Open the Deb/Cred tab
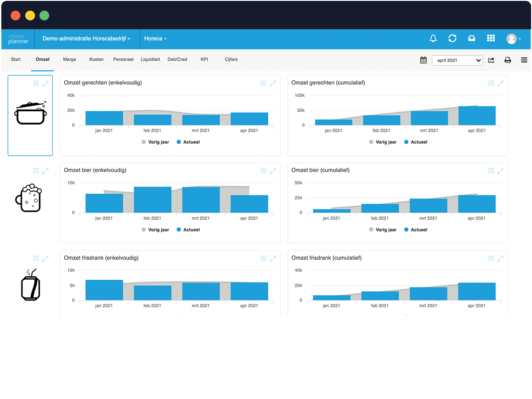532x399 pixels. coord(177,59)
